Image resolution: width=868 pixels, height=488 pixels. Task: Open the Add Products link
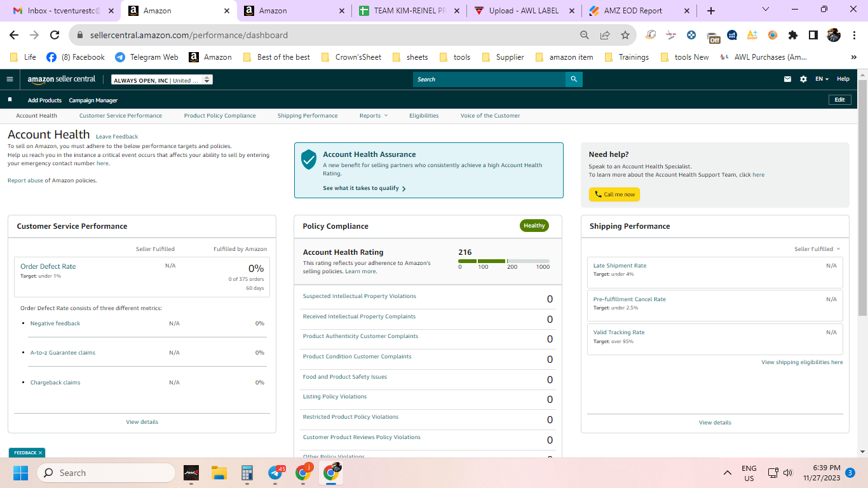point(44,100)
